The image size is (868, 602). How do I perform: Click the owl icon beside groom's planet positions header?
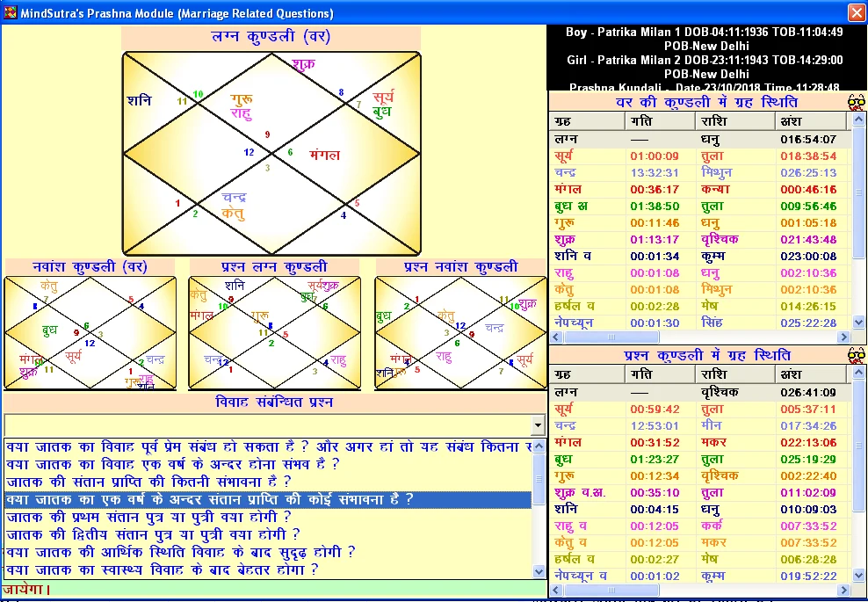[x=856, y=103]
